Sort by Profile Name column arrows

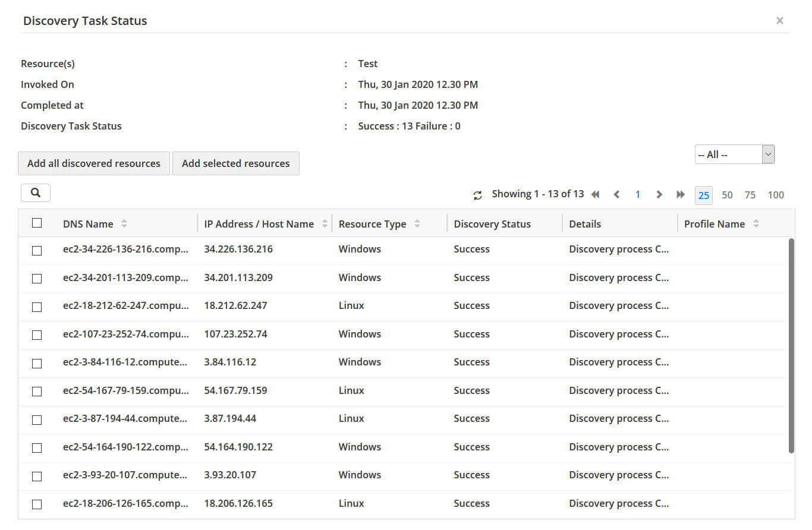tap(756, 224)
